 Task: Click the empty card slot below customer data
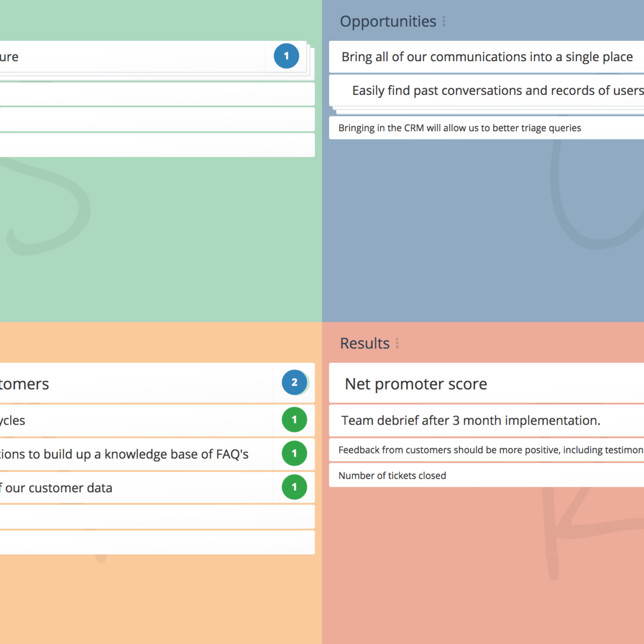(156, 517)
